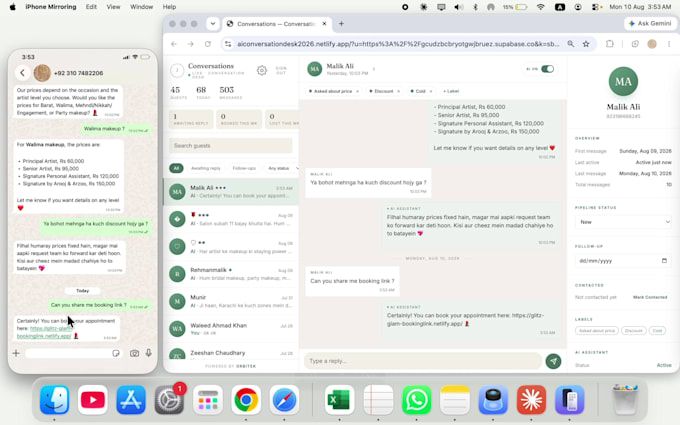The height and width of the screenshot is (425, 680).
Task: Filter by Follow-ups chip
Action: pyautogui.click(x=244, y=168)
